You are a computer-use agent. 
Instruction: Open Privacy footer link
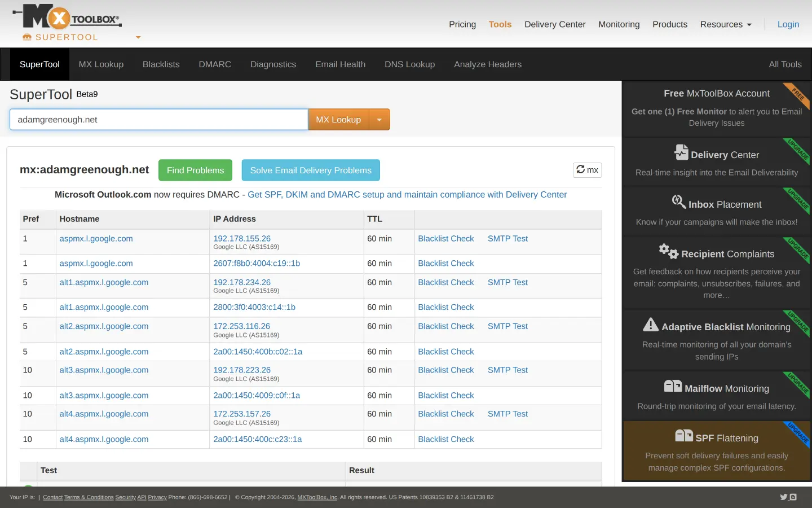pyautogui.click(x=157, y=497)
